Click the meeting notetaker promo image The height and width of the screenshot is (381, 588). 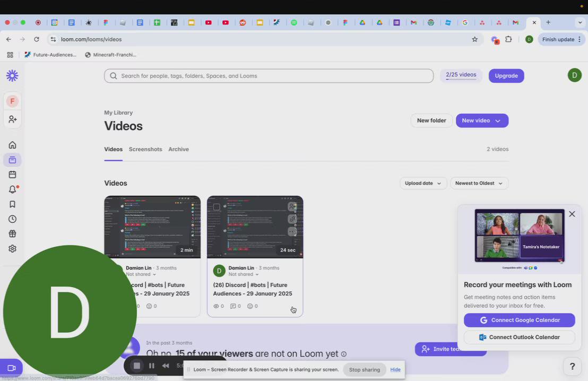click(520, 236)
